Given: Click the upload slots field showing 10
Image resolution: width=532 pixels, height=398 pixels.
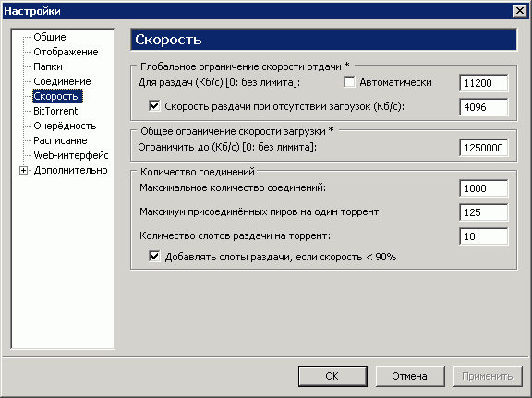Looking at the screenshot, I should [484, 236].
